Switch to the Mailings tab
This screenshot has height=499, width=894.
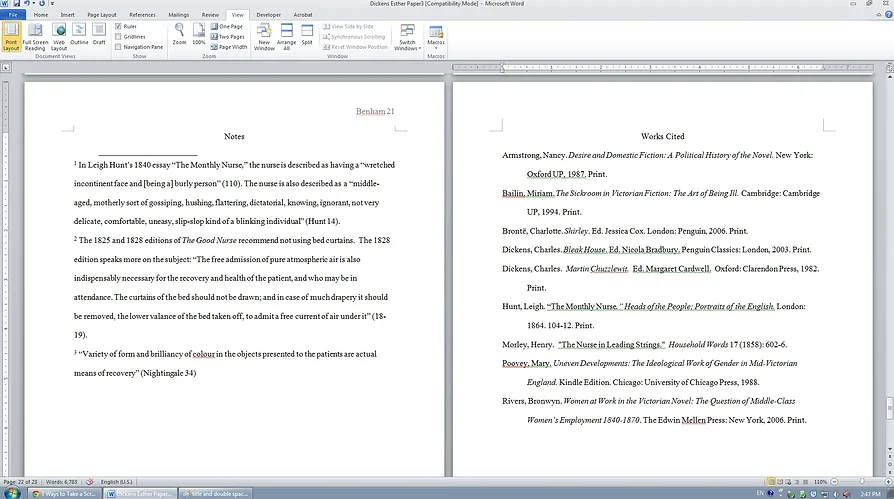pyautogui.click(x=178, y=15)
